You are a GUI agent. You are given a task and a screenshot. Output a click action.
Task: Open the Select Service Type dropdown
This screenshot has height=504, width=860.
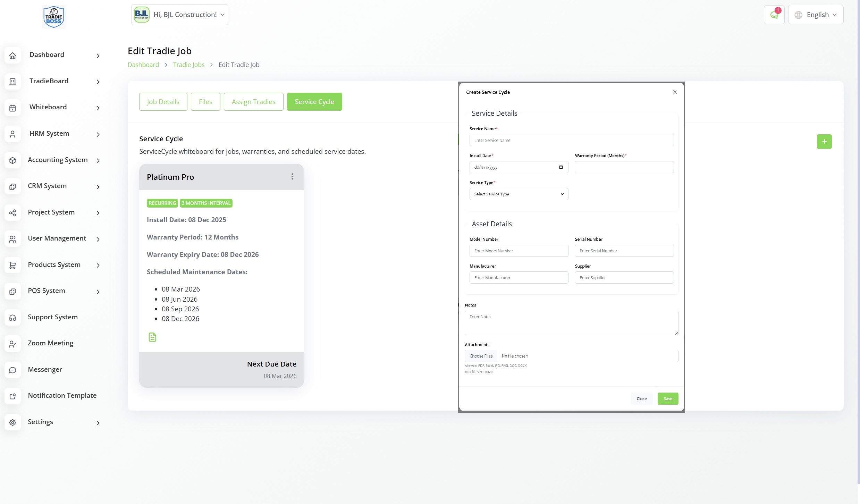[518, 194]
